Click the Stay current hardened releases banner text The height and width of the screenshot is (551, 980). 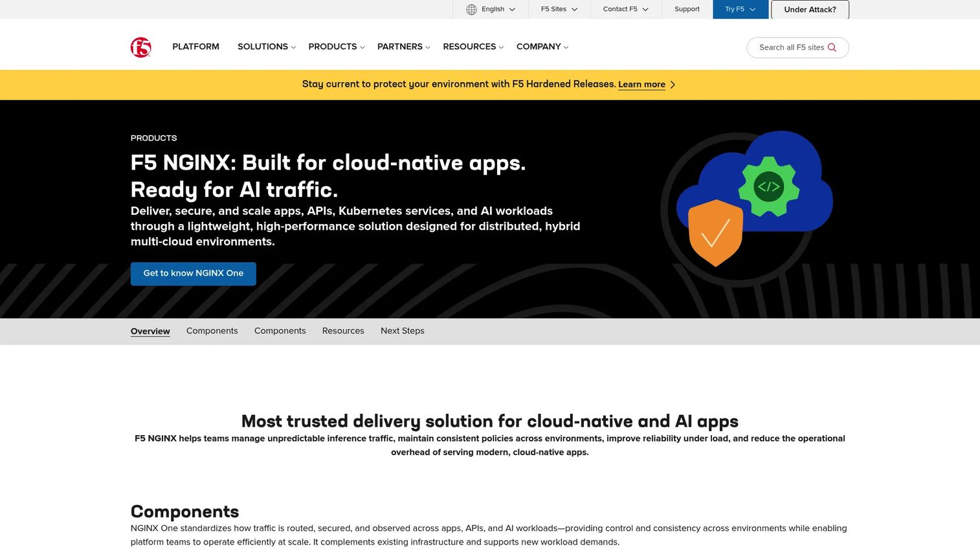(459, 84)
